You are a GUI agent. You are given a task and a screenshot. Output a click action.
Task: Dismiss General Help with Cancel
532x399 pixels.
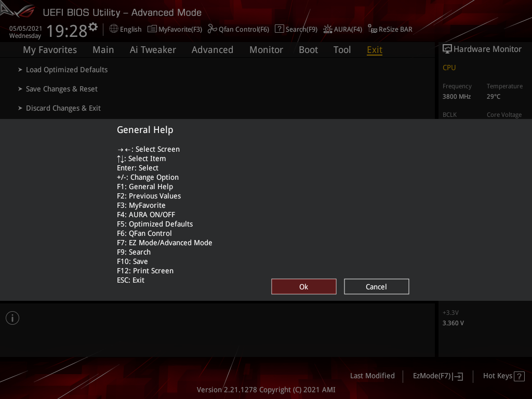pyautogui.click(x=376, y=287)
